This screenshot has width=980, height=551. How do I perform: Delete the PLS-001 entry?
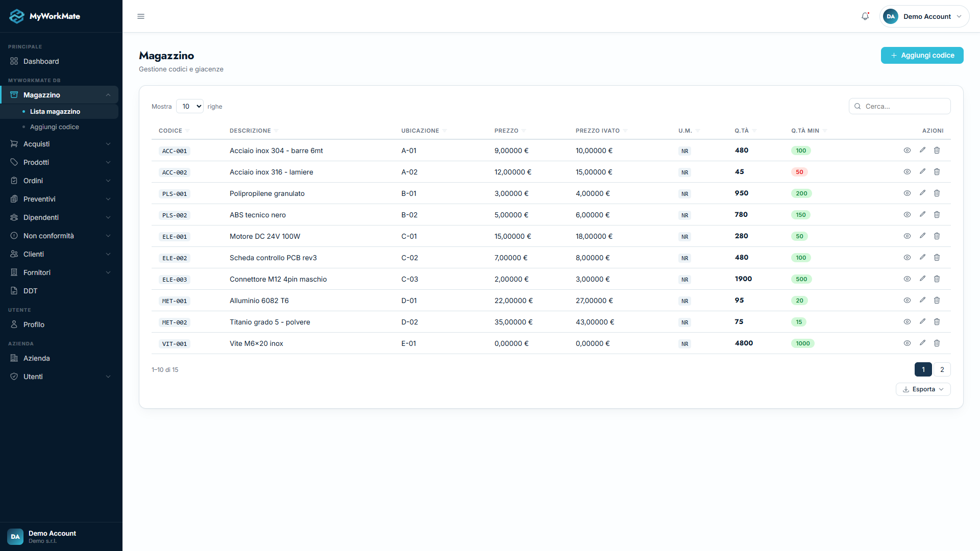coord(937,193)
